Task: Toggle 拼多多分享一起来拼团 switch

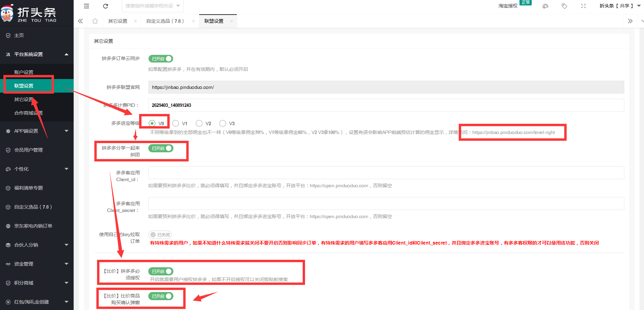Action: [161, 148]
